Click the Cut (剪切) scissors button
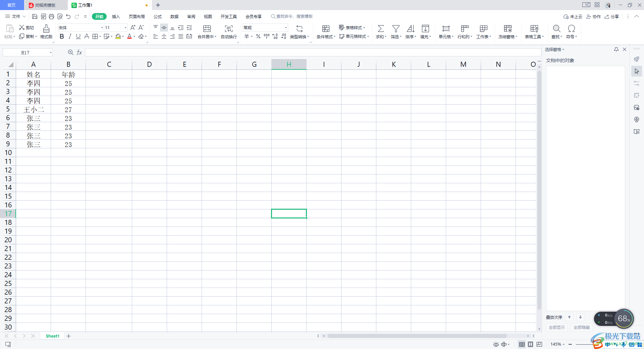This screenshot has height=349, width=644. point(26,28)
